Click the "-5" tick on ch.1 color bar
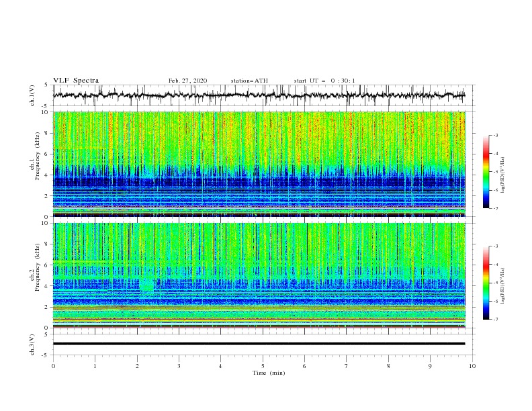The width and height of the screenshot is (532, 411). point(496,172)
